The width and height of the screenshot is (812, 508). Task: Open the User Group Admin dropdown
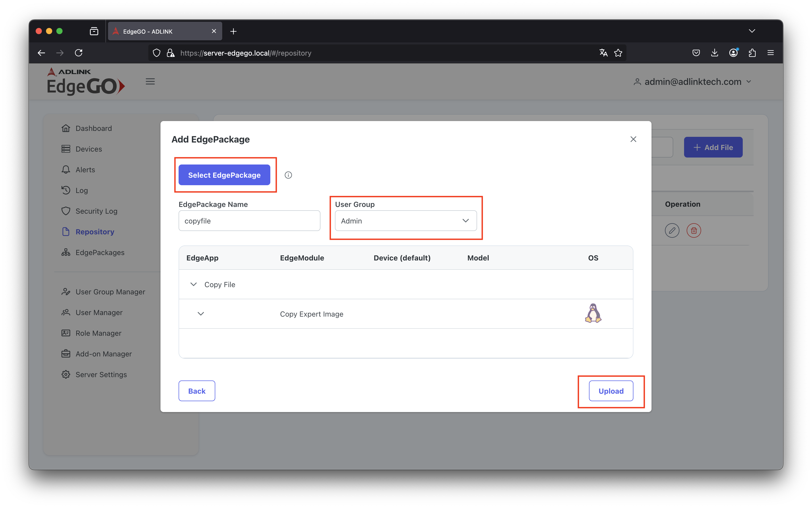coord(405,221)
